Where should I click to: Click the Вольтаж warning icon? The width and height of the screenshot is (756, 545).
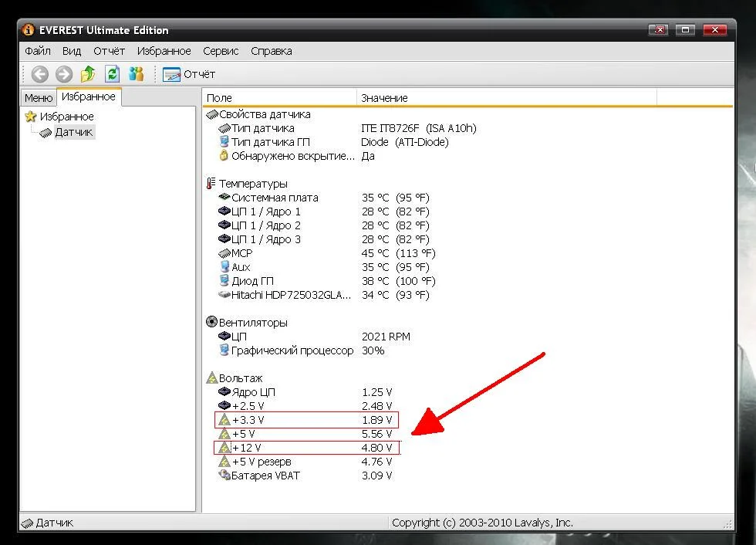[211, 377]
